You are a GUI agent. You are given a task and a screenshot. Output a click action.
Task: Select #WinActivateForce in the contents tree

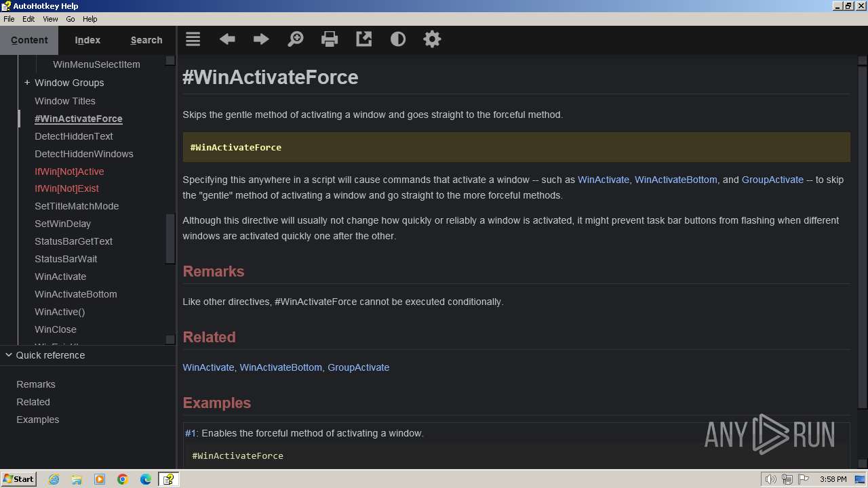click(79, 119)
